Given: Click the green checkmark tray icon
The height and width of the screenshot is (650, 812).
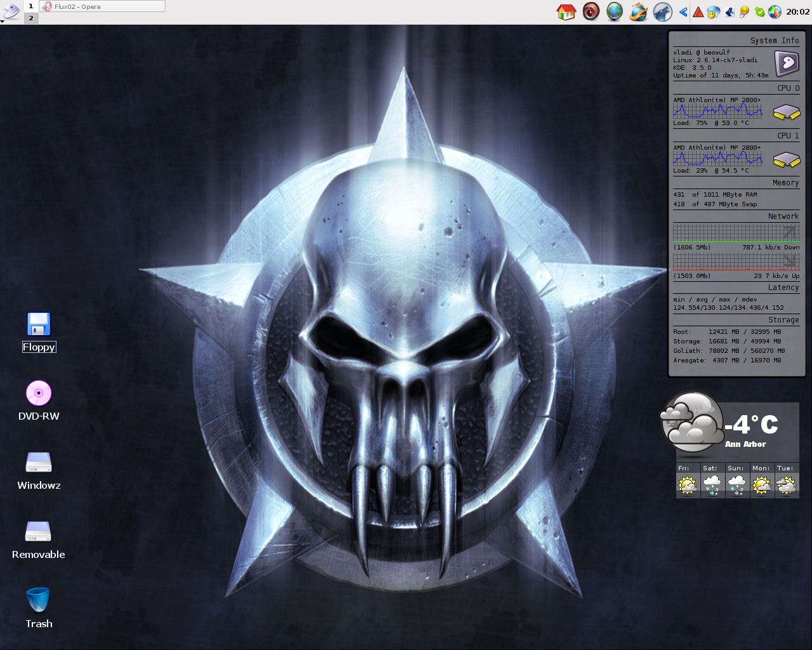Looking at the screenshot, I should click(x=759, y=11).
